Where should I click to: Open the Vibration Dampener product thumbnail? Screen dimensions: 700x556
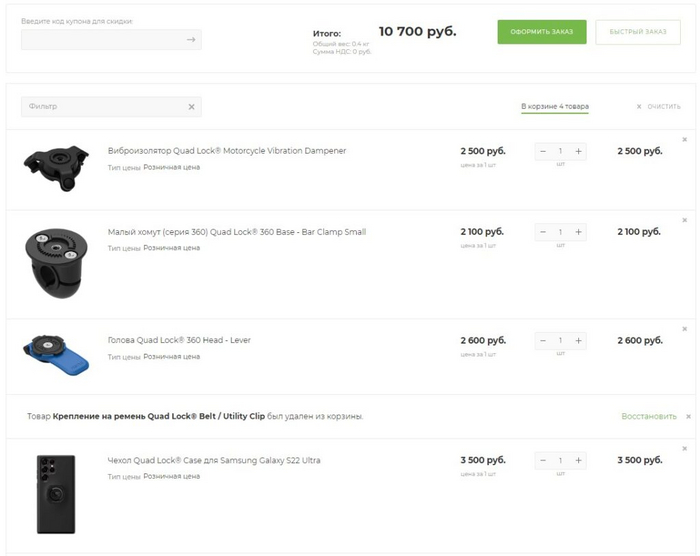[x=56, y=163]
